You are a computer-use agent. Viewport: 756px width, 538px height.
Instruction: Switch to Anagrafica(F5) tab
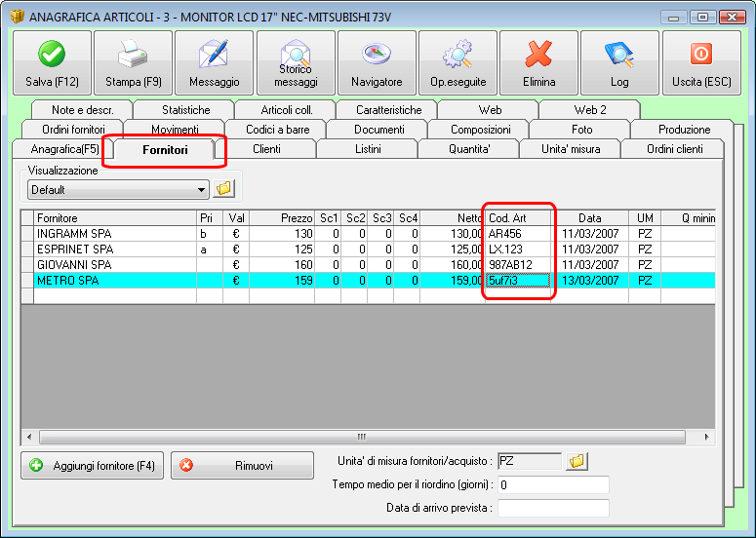coord(64,149)
